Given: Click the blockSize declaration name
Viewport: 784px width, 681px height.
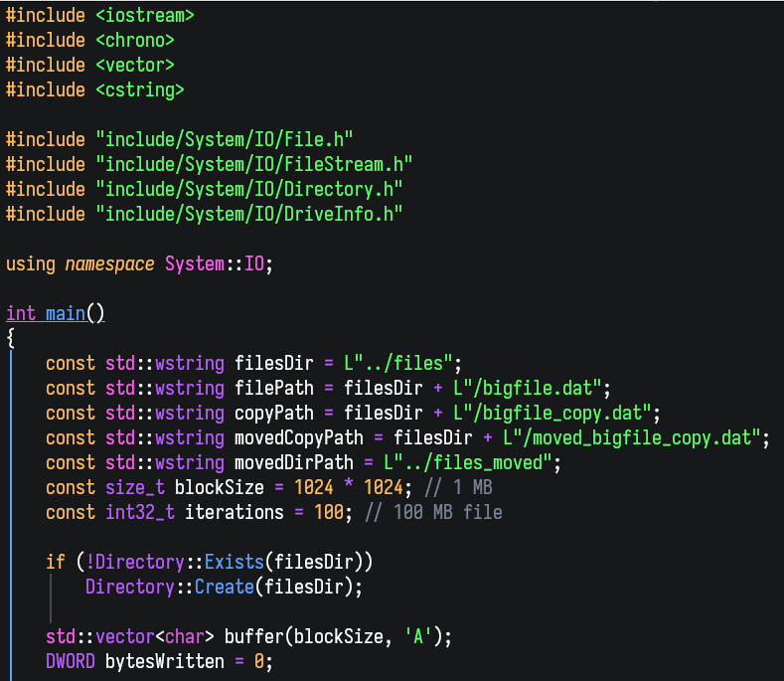Looking at the screenshot, I should point(219,488).
